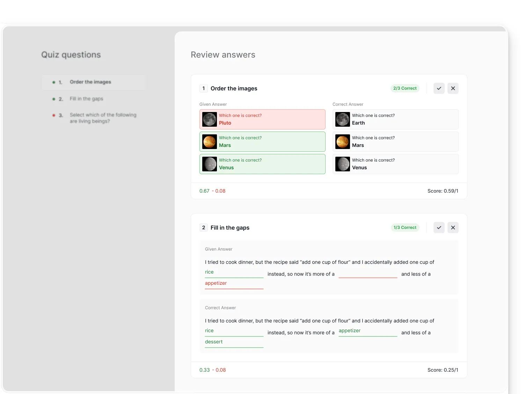Image resolution: width=532 pixels, height=394 pixels.
Task: Mark question 2 Fill in the gaps as correct
Action: (439, 228)
